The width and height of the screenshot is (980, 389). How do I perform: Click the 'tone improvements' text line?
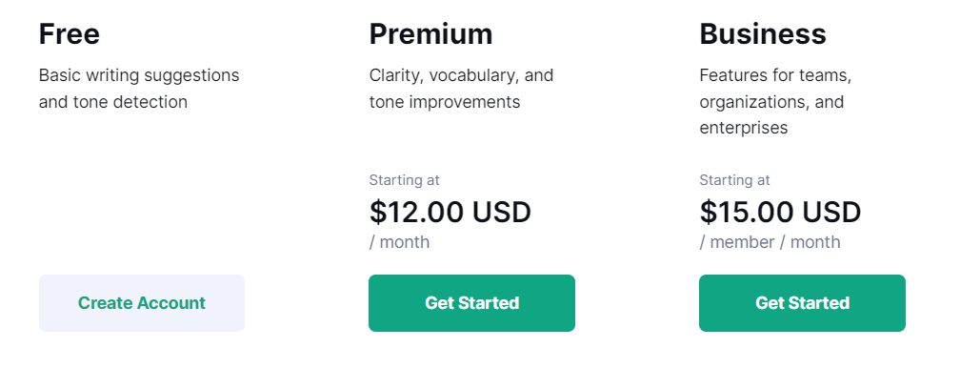pyautogui.click(x=445, y=102)
